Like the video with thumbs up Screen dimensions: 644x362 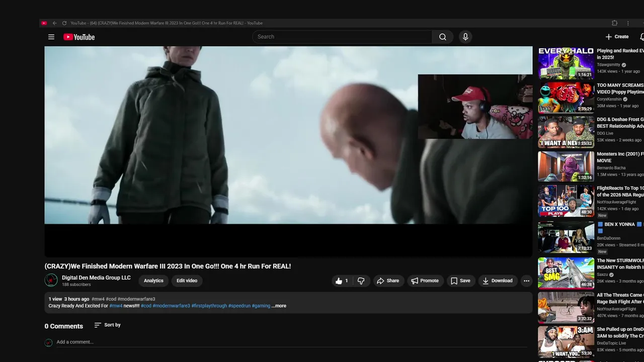[342, 281]
